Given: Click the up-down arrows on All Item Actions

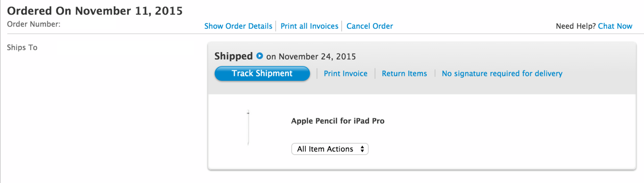Looking at the screenshot, I should [362, 149].
